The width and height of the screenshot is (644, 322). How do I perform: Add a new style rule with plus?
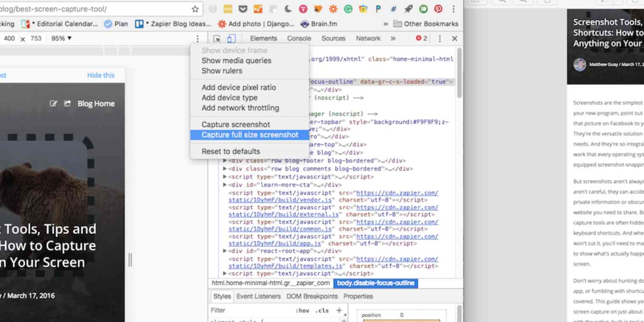point(339,311)
